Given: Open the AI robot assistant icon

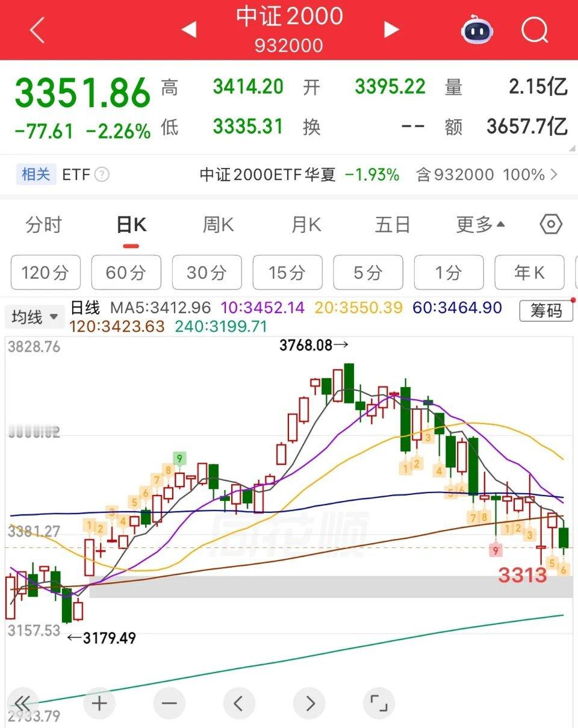Looking at the screenshot, I should pos(477,30).
